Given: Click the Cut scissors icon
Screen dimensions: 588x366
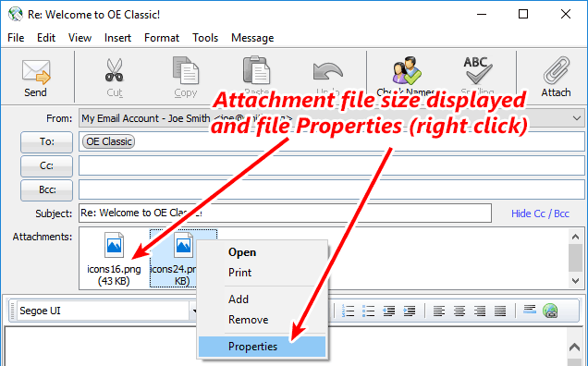Looking at the screenshot, I should pyautogui.click(x=114, y=70).
